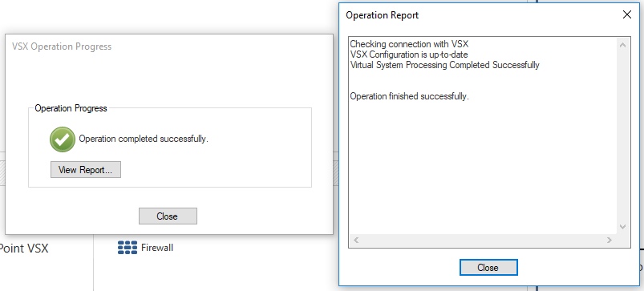Open the report with View Report button

86,169
